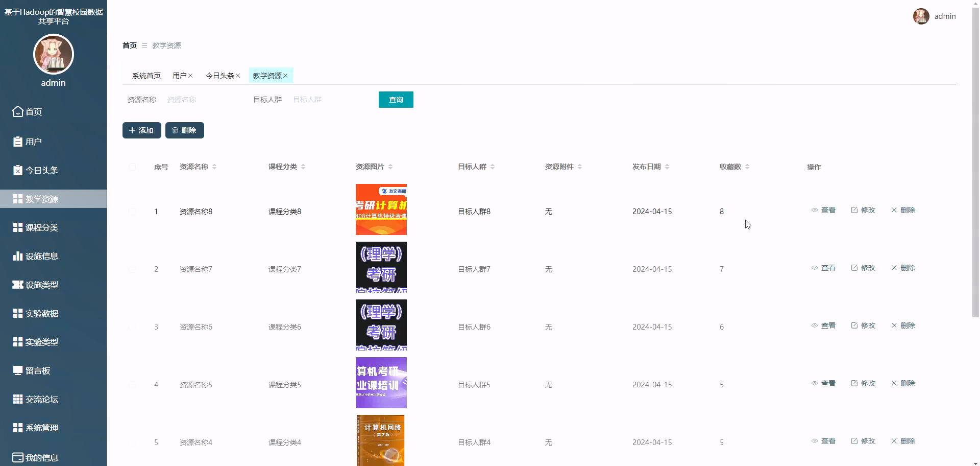Switch to the 系统首页 tab
Viewport: 980px width, 466px height.
coord(146,76)
